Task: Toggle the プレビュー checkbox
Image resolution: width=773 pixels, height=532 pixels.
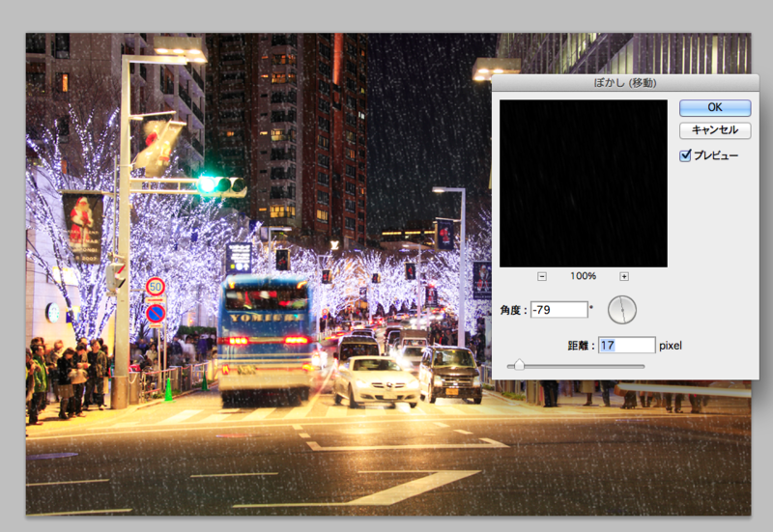Action: pos(685,155)
